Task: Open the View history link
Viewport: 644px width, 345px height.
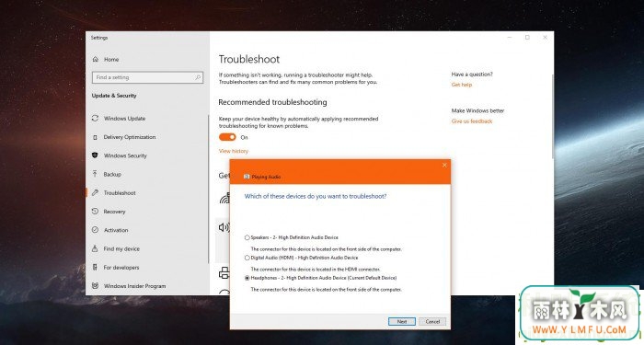Action: click(234, 151)
